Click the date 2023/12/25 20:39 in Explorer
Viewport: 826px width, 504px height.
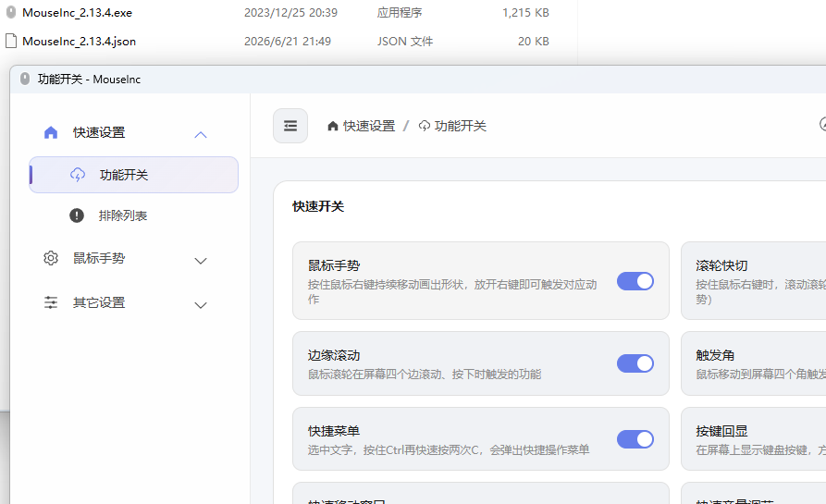coord(290,13)
